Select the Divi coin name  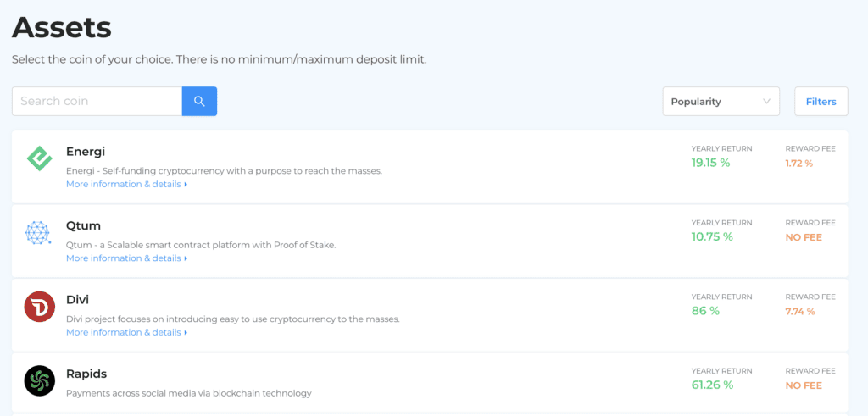pyautogui.click(x=77, y=300)
